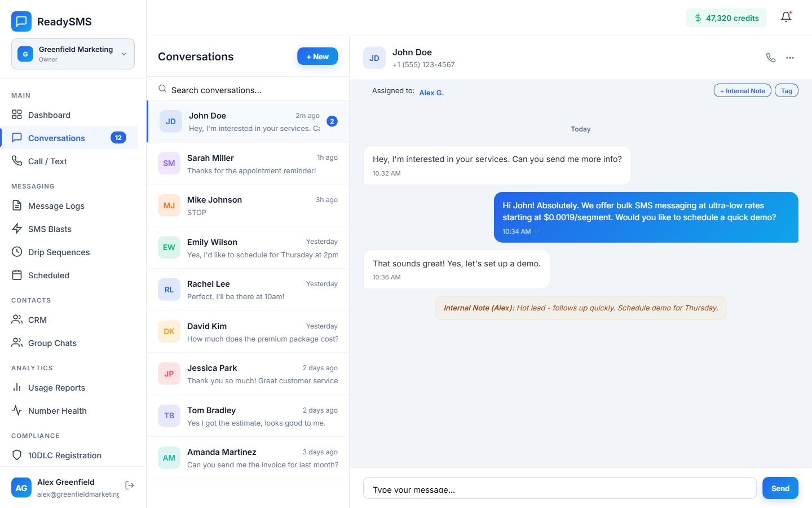Click the 10DLC Registration shield icon
Image resolution: width=812 pixels, height=508 pixels.
coord(17,455)
